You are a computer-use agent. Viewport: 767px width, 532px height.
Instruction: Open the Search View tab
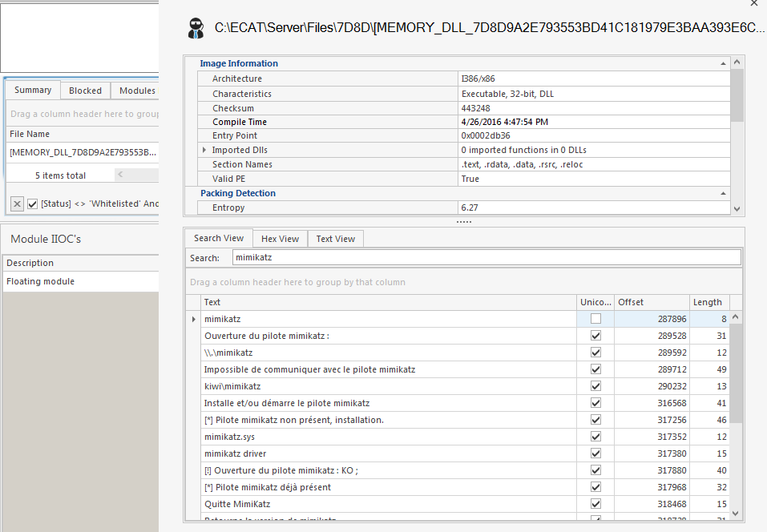(219, 238)
